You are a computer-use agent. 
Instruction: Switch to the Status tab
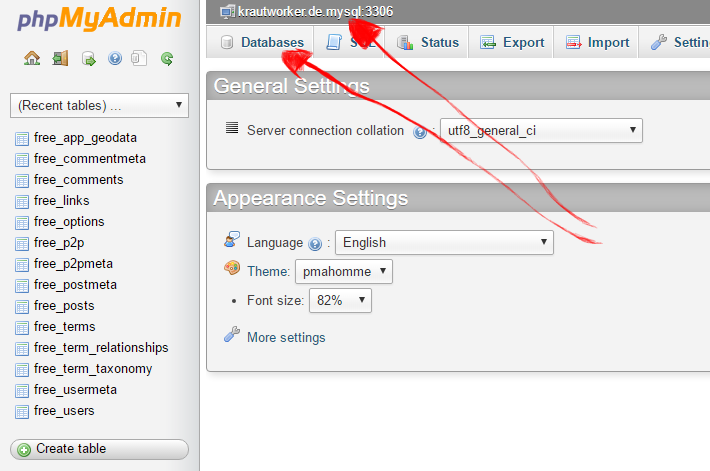click(x=427, y=42)
